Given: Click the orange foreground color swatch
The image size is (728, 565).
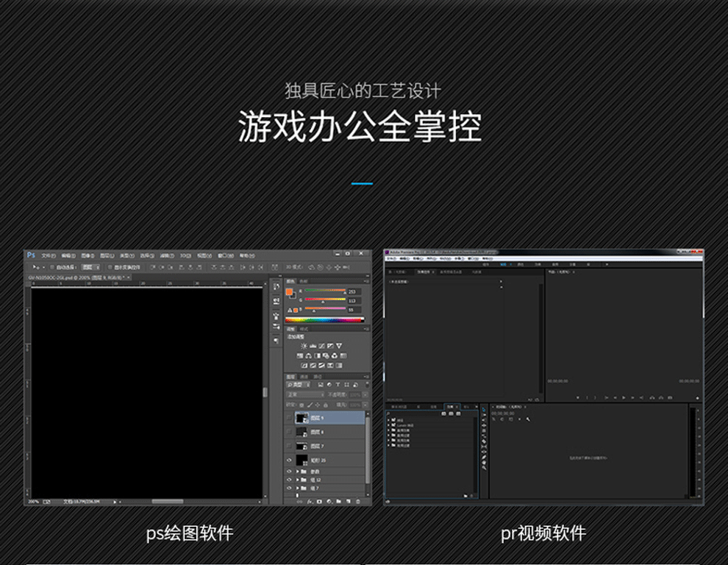Looking at the screenshot, I should 289,292.
